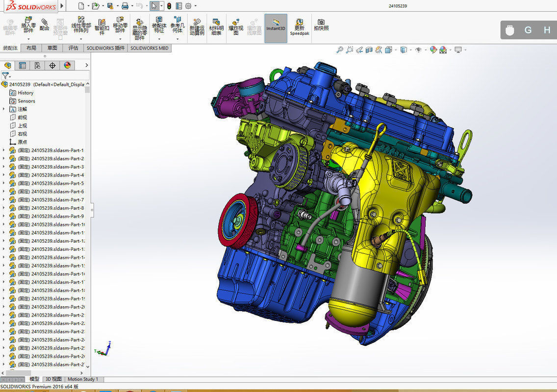Expand the 注解 annotations tree node
Viewport: 557px width, 392px height.
tap(4, 109)
